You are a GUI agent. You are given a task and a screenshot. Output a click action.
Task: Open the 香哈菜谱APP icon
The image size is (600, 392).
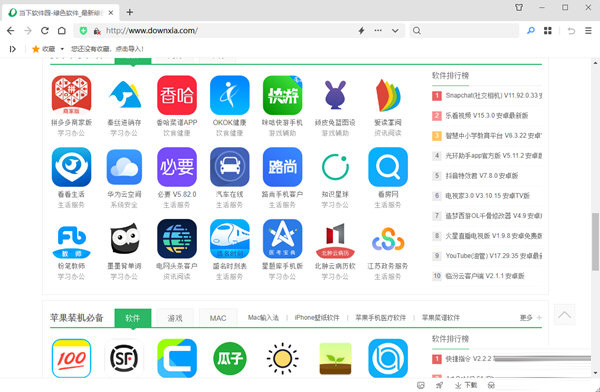click(177, 95)
